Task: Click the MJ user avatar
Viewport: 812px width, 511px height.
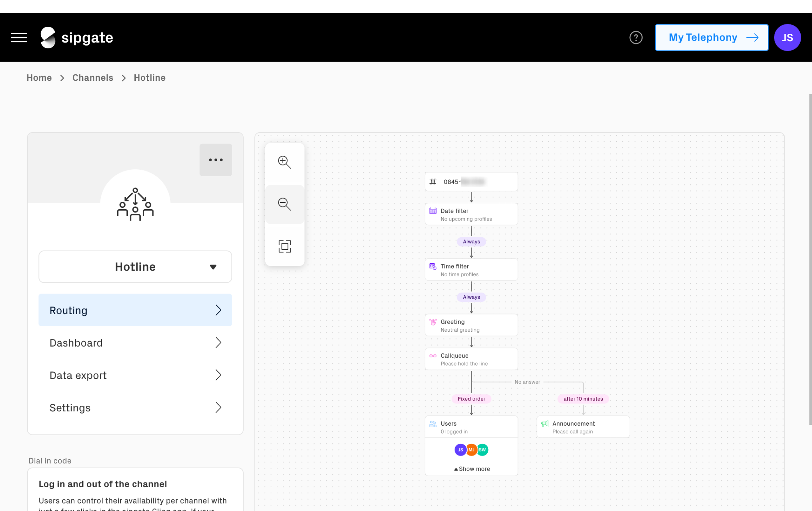Action: (471, 450)
